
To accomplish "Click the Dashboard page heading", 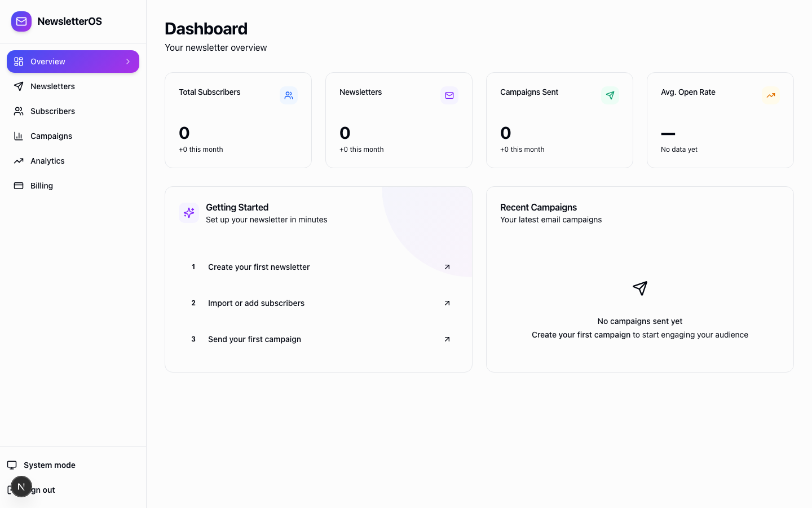I will (206, 29).
